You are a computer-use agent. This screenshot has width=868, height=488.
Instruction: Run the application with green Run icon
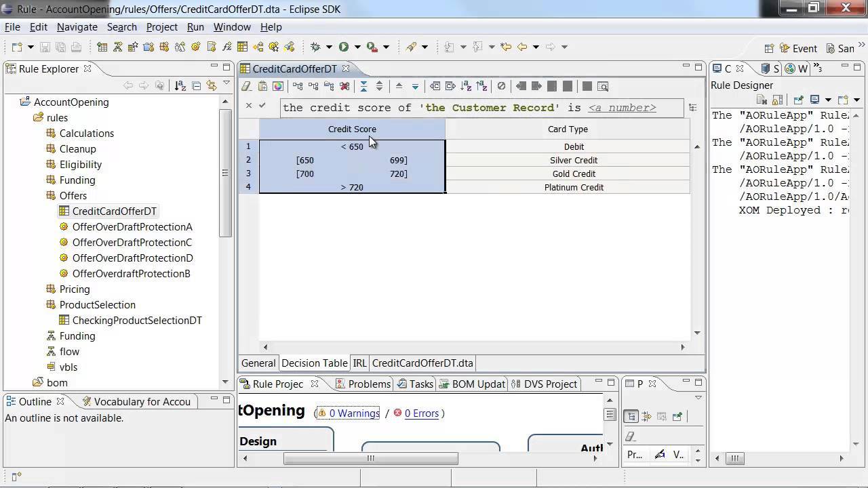point(343,47)
